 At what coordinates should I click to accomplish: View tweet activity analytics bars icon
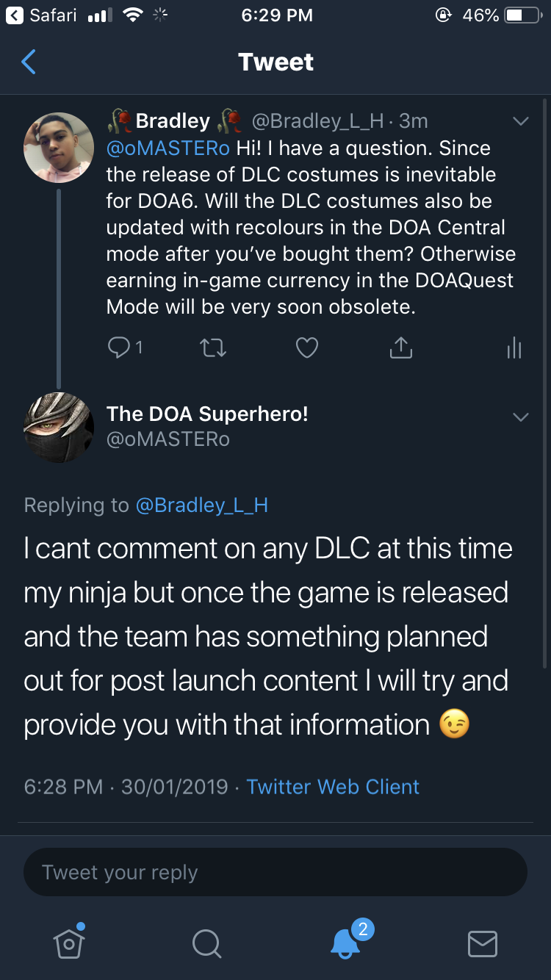tap(514, 347)
